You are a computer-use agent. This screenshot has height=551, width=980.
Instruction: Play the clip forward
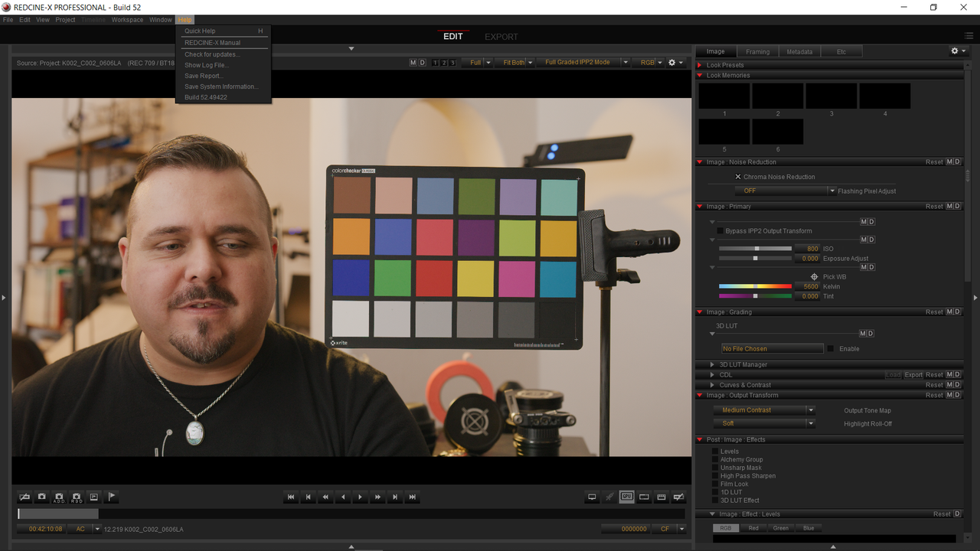coord(361,497)
